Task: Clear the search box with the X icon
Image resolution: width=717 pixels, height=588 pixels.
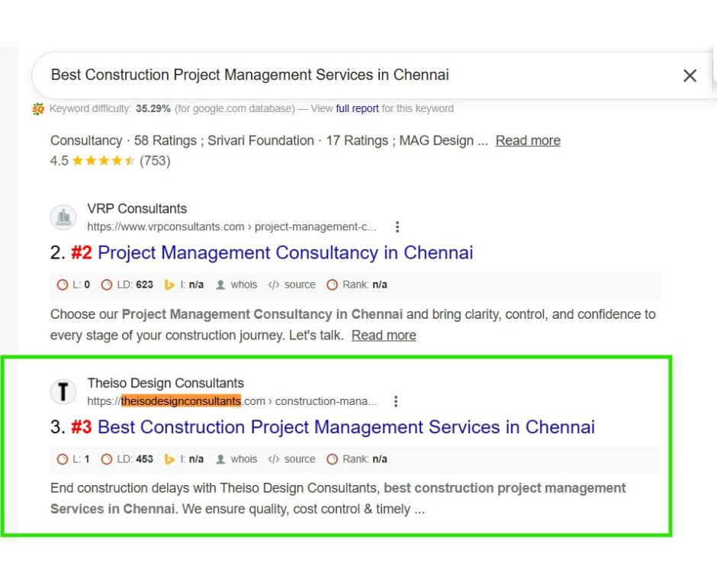Action: point(690,76)
